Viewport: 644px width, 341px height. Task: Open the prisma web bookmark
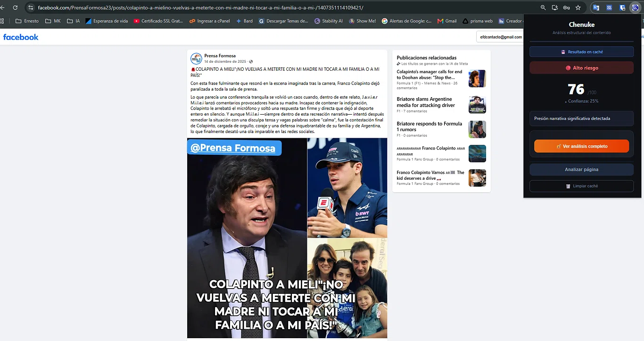[x=478, y=21]
